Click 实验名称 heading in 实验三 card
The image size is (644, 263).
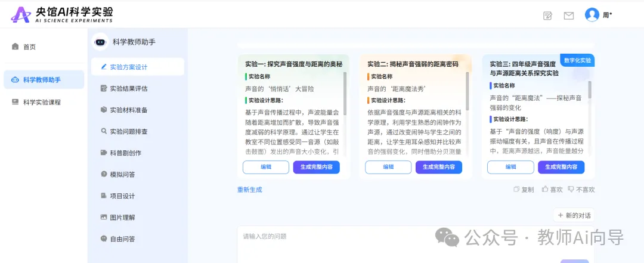(x=504, y=85)
